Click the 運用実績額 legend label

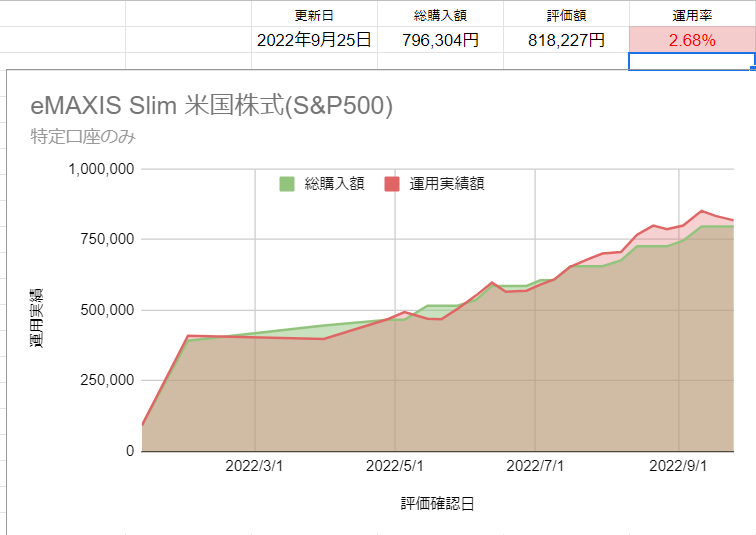(x=447, y=184)
